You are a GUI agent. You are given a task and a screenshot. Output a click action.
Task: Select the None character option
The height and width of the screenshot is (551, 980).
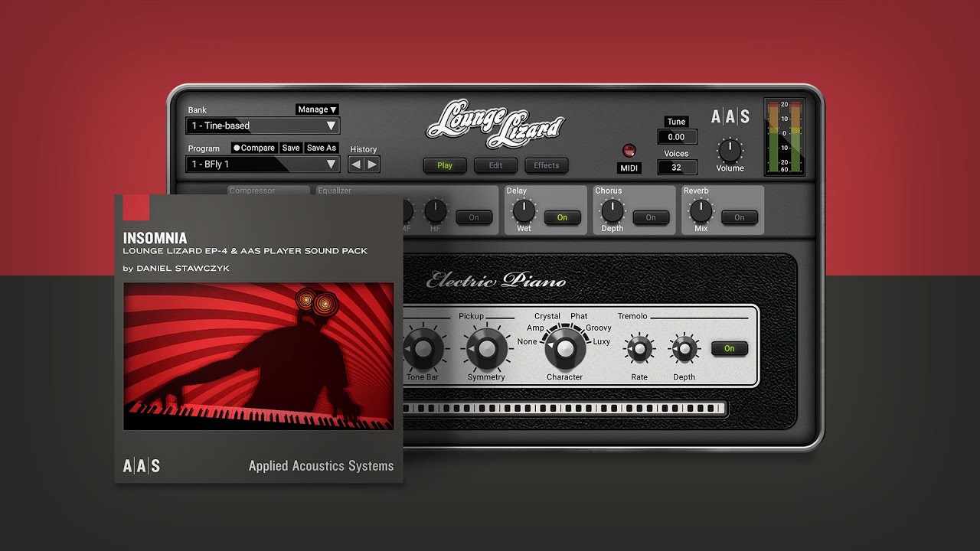tap(527, 341)
